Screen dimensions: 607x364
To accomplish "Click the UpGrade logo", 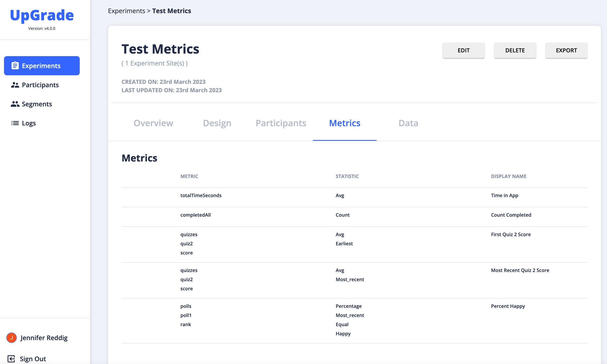I will click(x=42, y=15).
